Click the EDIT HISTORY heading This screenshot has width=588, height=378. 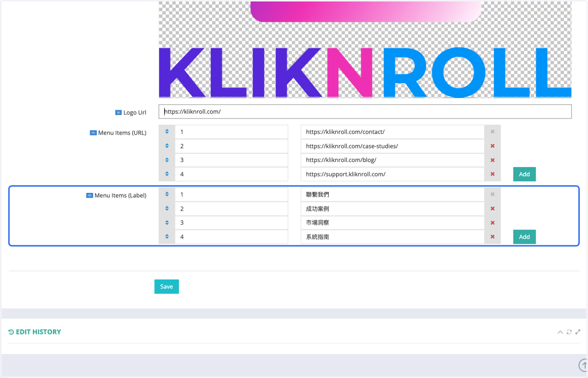pyautogui.click(x=38, y=332)
